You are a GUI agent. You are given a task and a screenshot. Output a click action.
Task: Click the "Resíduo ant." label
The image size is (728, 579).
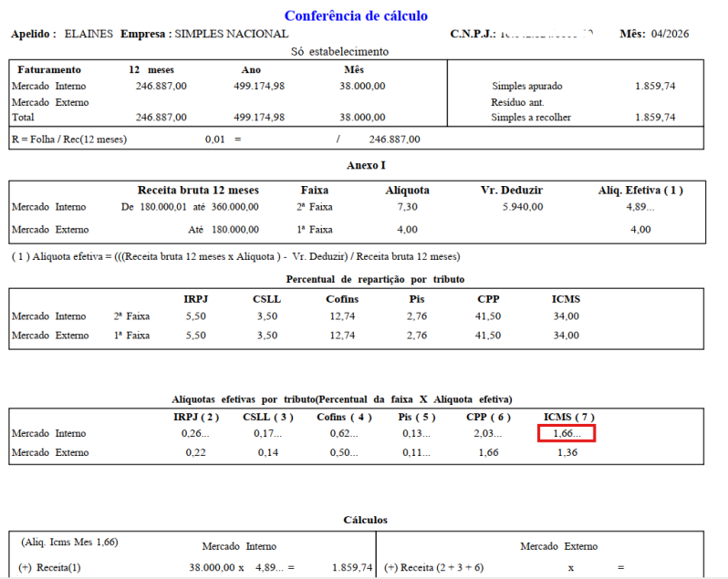pyautogui.click(x=517, y=102)
